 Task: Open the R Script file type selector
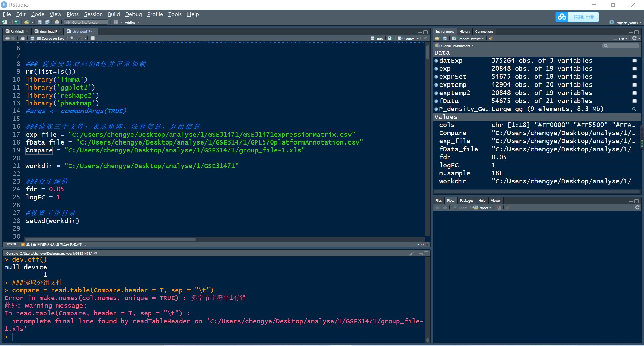[x=421, y=244]
